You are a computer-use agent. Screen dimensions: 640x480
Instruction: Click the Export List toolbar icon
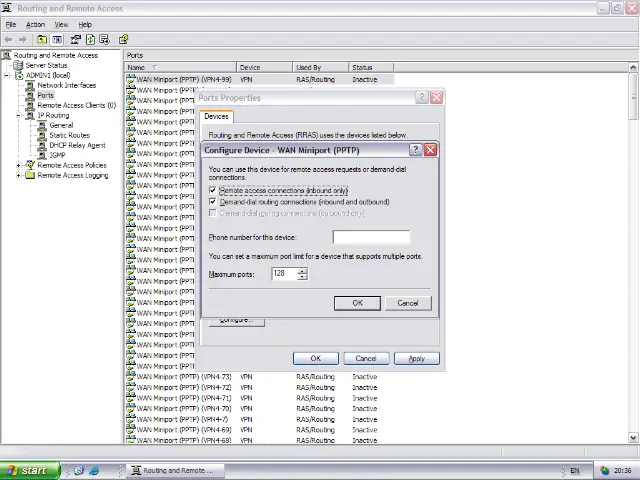coord(104,40)
